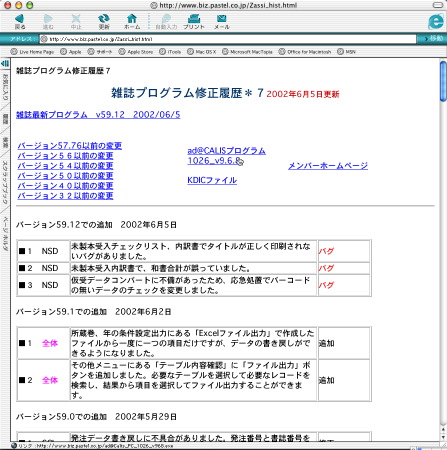This screenshot has width=447, height=450.
Task: Open ad@CALISプログラム link
Action: [226, 151]
